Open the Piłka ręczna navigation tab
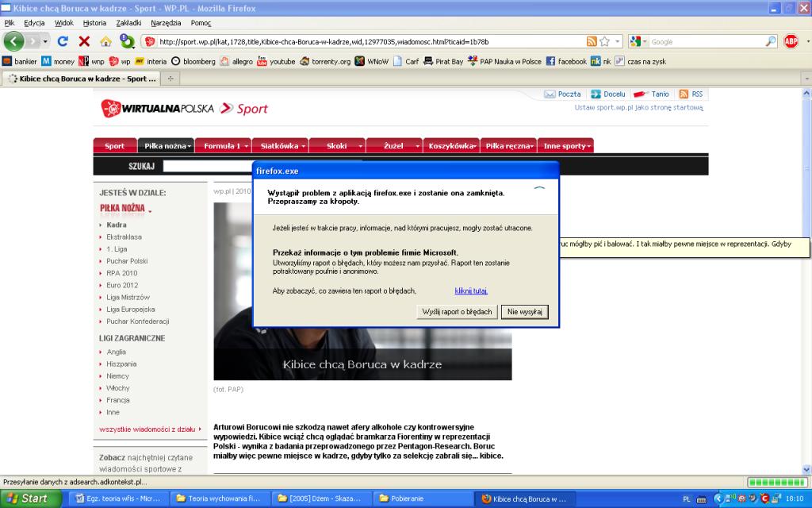The height and width of the screenshot is (508, 812). coord(508,146)
